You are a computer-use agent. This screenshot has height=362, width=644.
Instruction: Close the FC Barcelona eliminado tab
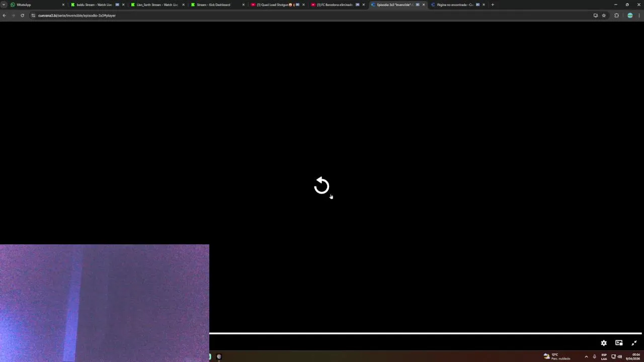tap(363, 5)
